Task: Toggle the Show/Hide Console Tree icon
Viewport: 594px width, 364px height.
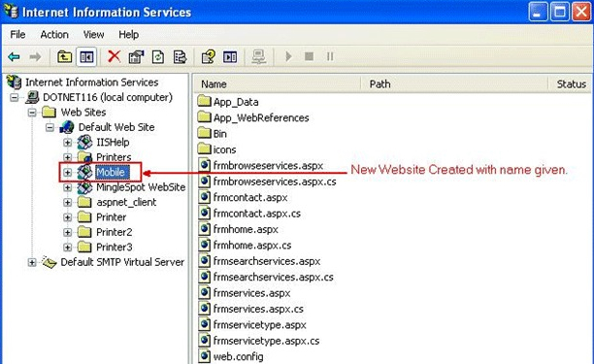Action: 86,57
